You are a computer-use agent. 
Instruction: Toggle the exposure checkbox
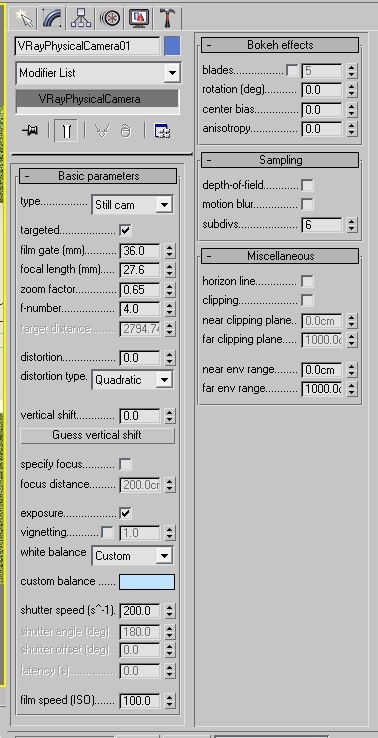click(x=125, y=513)
